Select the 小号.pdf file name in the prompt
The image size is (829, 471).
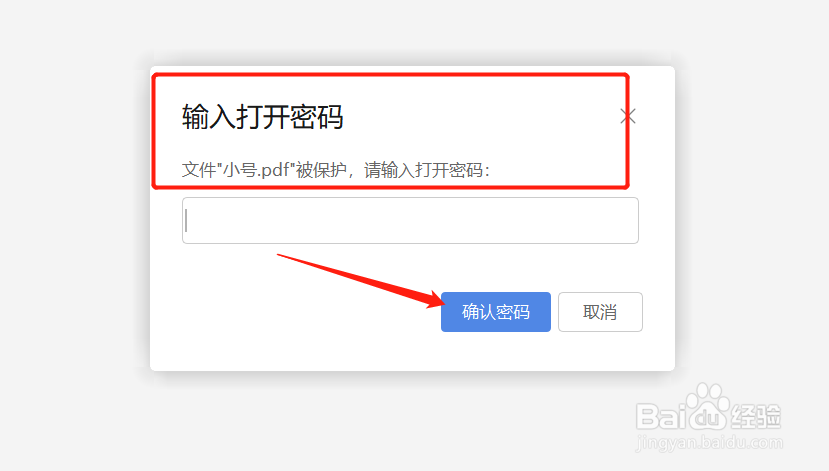point(256,170)
